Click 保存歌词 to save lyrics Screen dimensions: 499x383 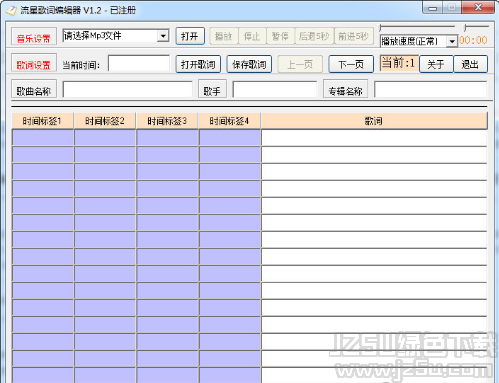point(249,64)
